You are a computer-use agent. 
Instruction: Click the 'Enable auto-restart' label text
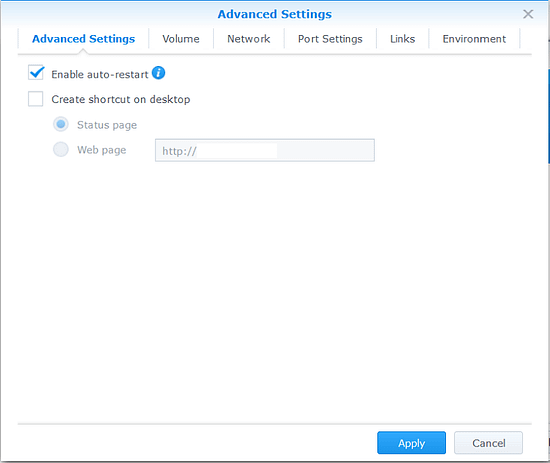pos(100,75)
